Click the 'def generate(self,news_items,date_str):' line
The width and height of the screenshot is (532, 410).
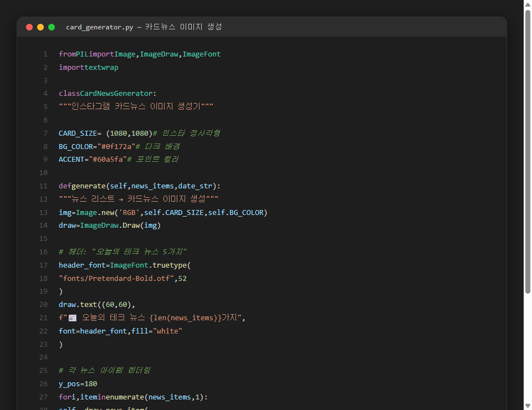[x=140, y=186]
